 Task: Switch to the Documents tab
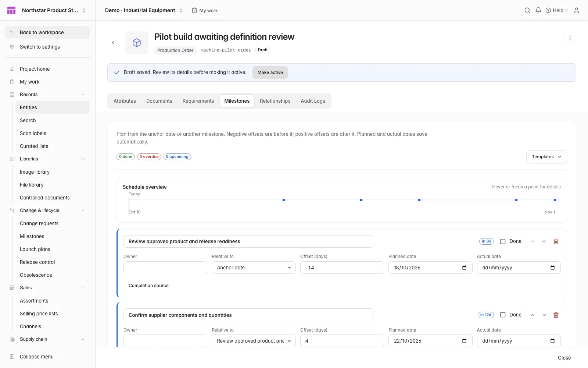(x=159, y=101)
